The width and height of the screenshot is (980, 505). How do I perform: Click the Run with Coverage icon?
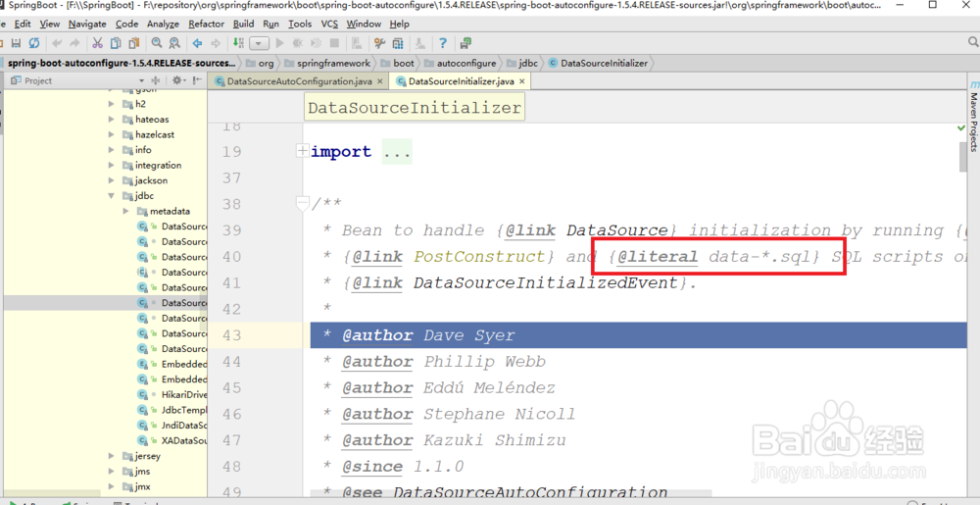[317, 43]
